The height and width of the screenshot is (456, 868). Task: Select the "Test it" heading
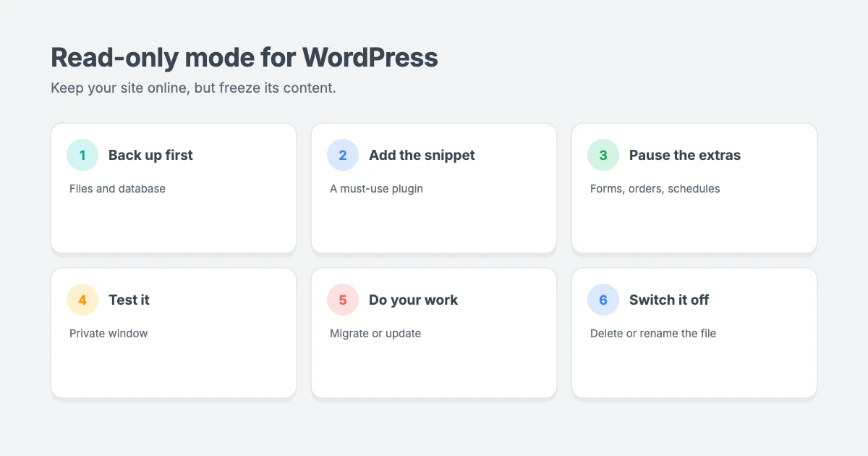click(x=129, y=300)
